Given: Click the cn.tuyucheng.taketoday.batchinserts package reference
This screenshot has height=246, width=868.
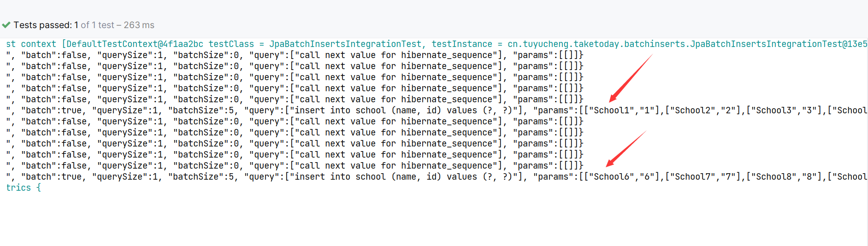Looking at the screenshot, I should click(x=596, y=44).
